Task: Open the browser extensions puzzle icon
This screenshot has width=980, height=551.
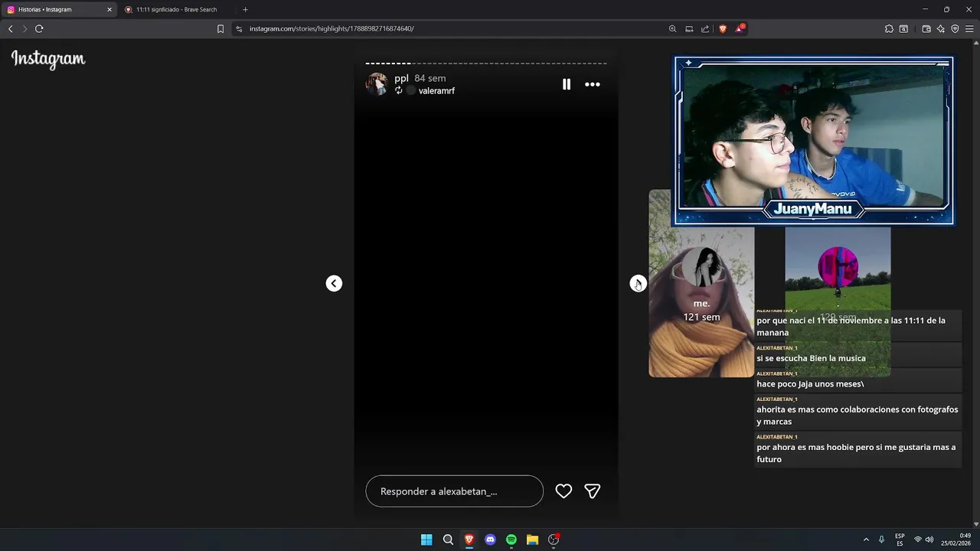Action: 889,29
